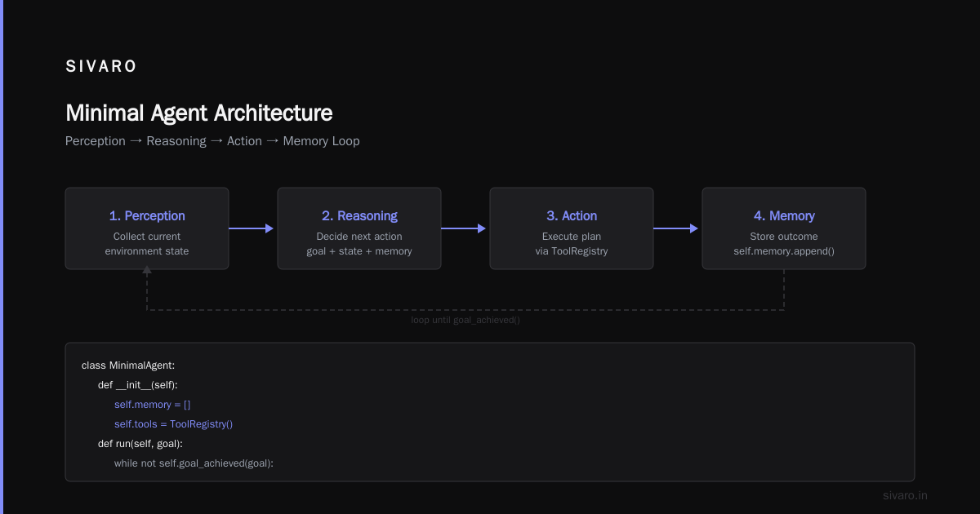Click 'goal + state + memory' text
980x514 pixels.
pyautogui.click(x=359, y=251)
